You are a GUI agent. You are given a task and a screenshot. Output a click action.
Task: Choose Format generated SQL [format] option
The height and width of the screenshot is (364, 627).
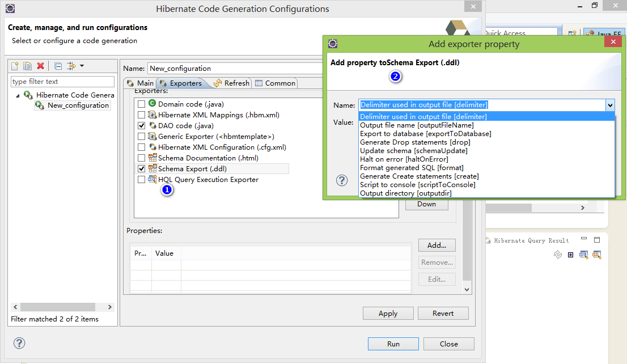486,168
